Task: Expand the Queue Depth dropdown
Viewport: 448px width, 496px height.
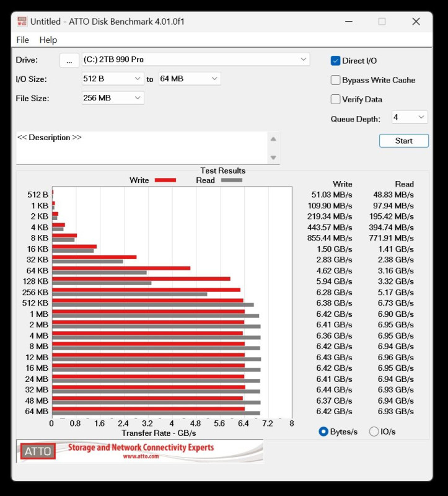Action: point(410,117)
